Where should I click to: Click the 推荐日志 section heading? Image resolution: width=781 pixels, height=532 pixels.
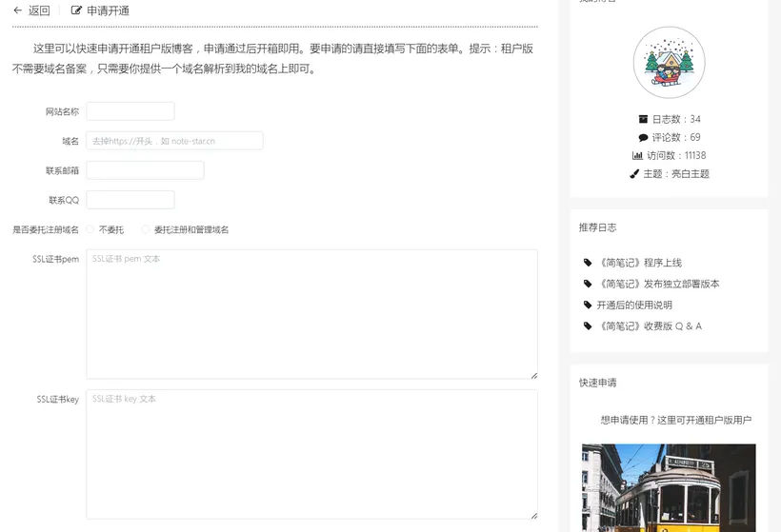(x=598, y=227)
